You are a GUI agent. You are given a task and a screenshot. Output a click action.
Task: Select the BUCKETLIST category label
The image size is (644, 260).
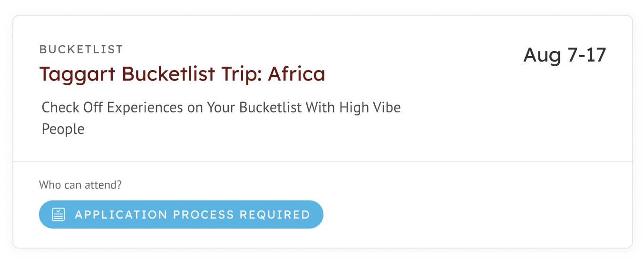click(x=81, y=49)
